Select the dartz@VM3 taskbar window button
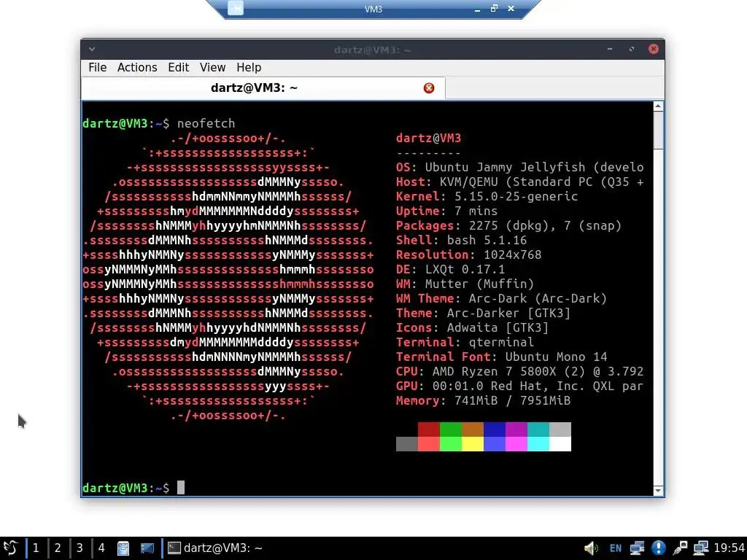 pos(215,548)
